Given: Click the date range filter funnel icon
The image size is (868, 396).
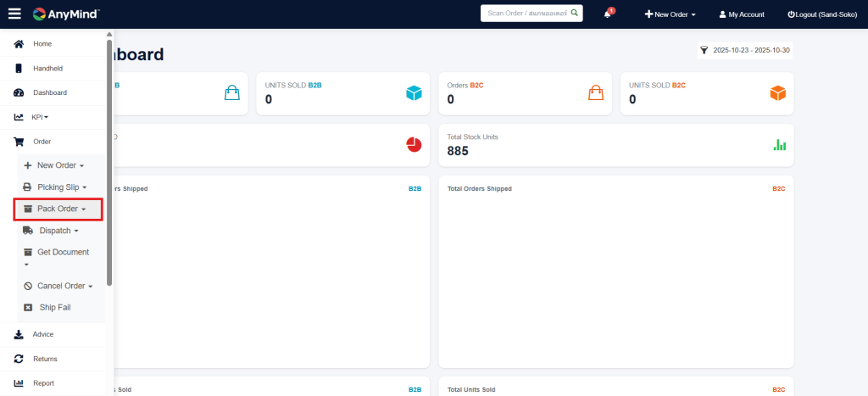Looking at the screenshot, I should (704, 51).
